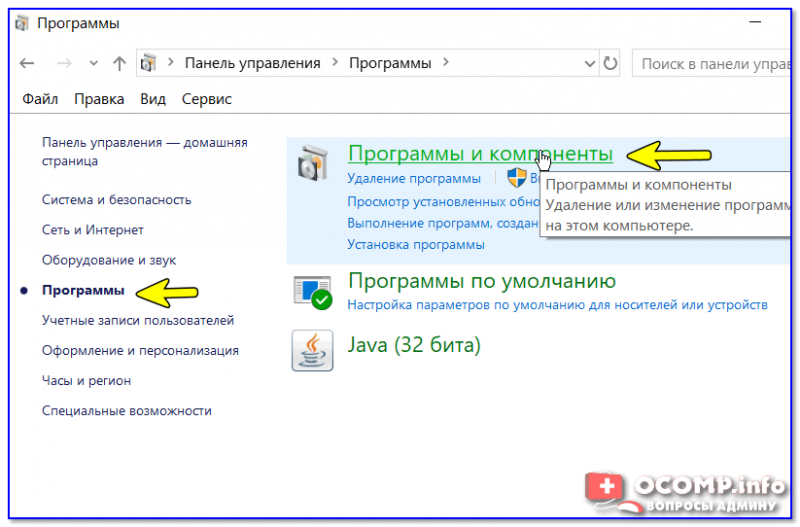The image size is (800, 527).
Task: Minimize the Программы window
Action: pyautogui.click(x=755, y=22)
